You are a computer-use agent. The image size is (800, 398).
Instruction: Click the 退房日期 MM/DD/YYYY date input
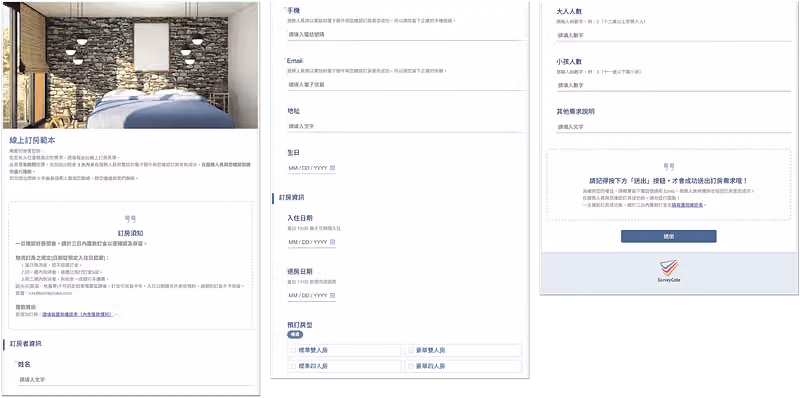tap(312, 295)
